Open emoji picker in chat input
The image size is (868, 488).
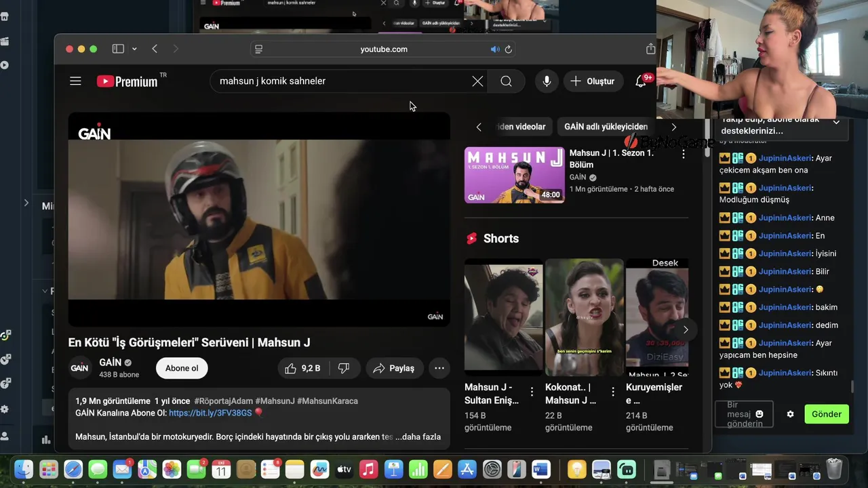coord(759,414)
